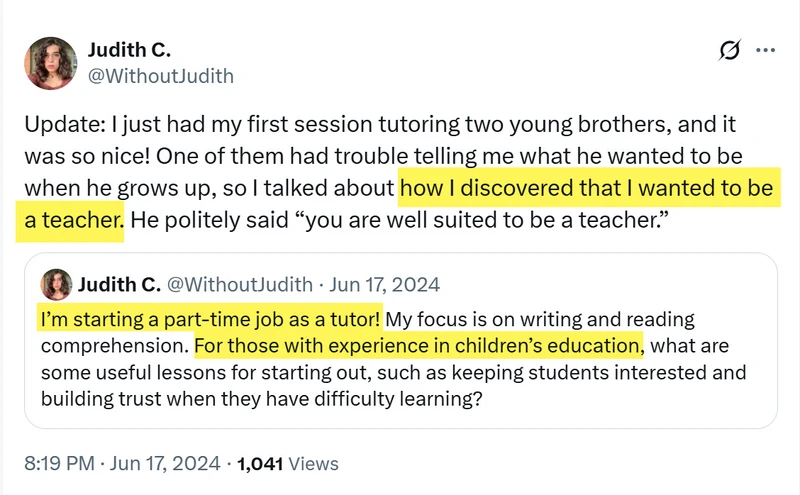Click the small avatar in the quoted post

click(x=57, y=284)
